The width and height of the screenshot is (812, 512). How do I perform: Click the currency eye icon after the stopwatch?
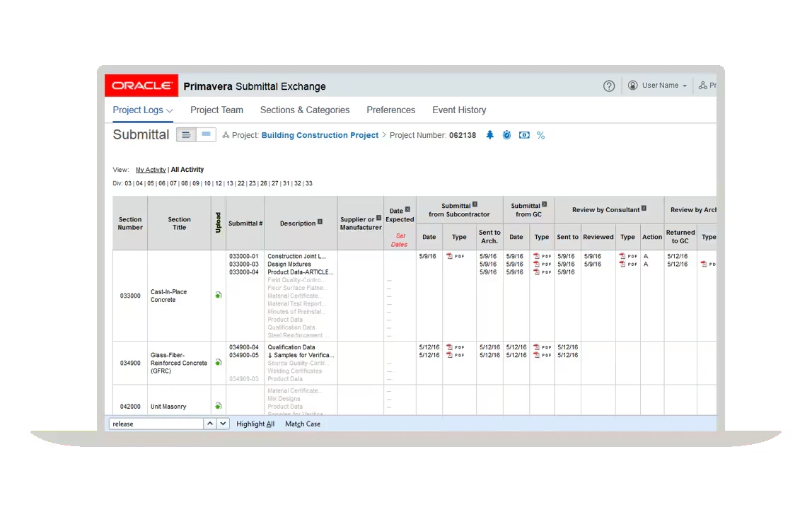523,135
